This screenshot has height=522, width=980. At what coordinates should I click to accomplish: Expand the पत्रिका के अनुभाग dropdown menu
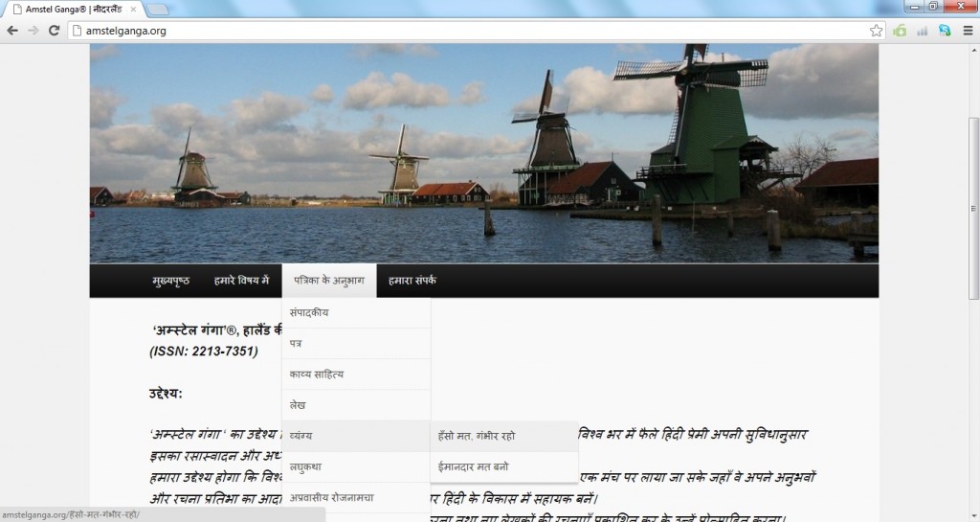coord(328,281)
